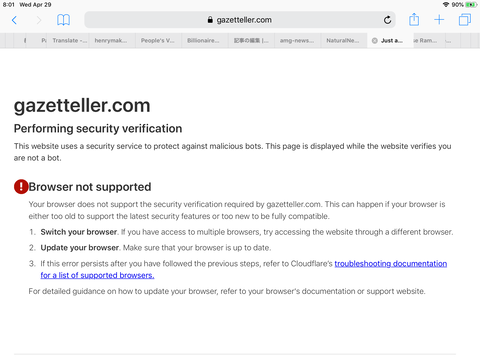Add a new tab with plus icon
This screenshot has height=360, width=480.
pos(439,20)
